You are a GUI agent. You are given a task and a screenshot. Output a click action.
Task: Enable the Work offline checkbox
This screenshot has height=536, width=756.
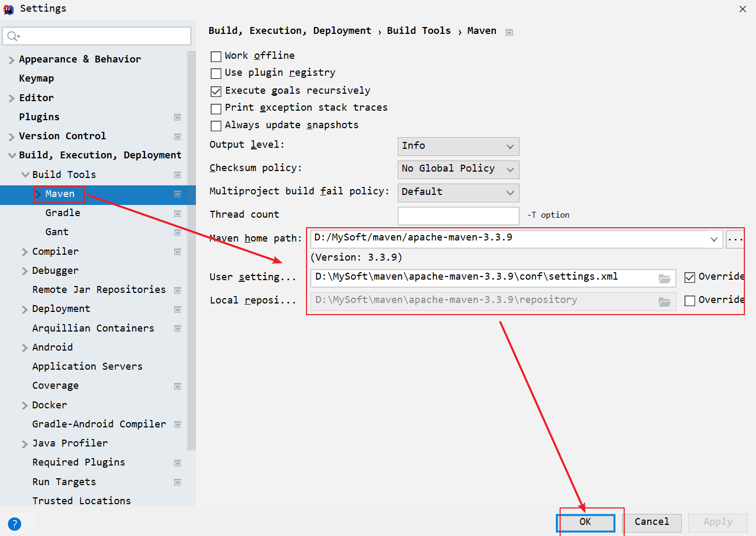(216, 56)
